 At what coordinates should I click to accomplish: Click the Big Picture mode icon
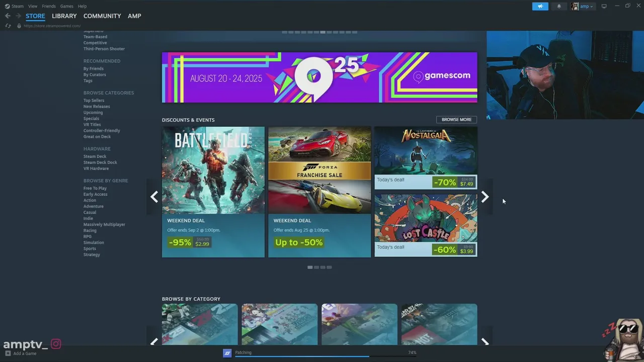pyautogui.click(x=604, y=6)
